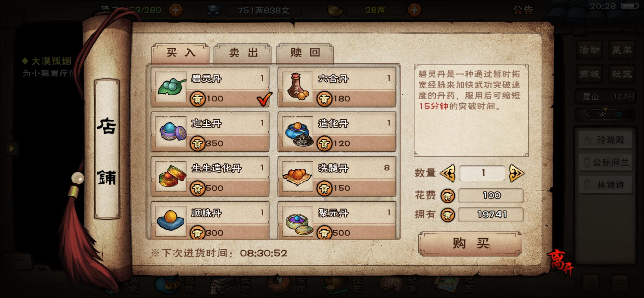Switch to the 赎回 tab
This screenshot has width=644, height=298.
point(305,53)
